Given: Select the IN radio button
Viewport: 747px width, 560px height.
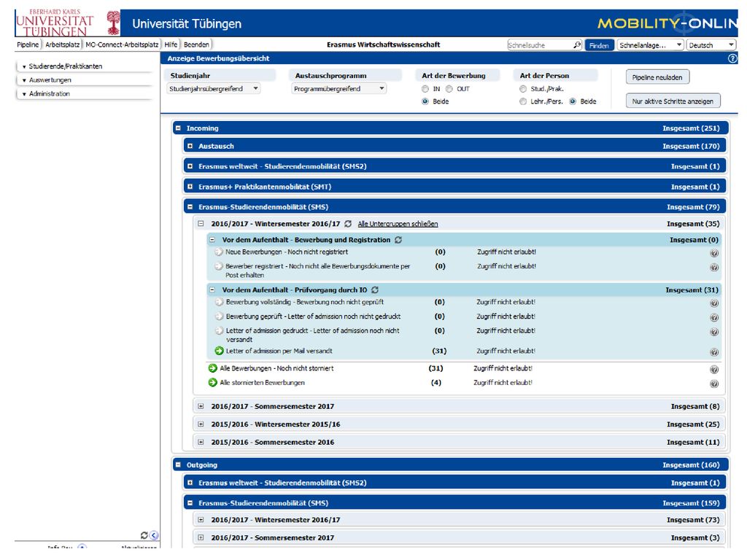Looking at the screenshot, I should pos(425,89).
